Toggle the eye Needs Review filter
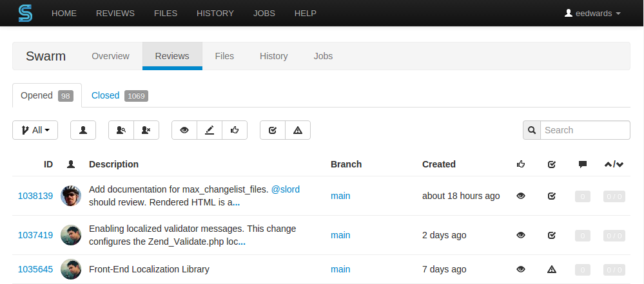This screenshot has height=284, width=644. click(x=184, y=130)
